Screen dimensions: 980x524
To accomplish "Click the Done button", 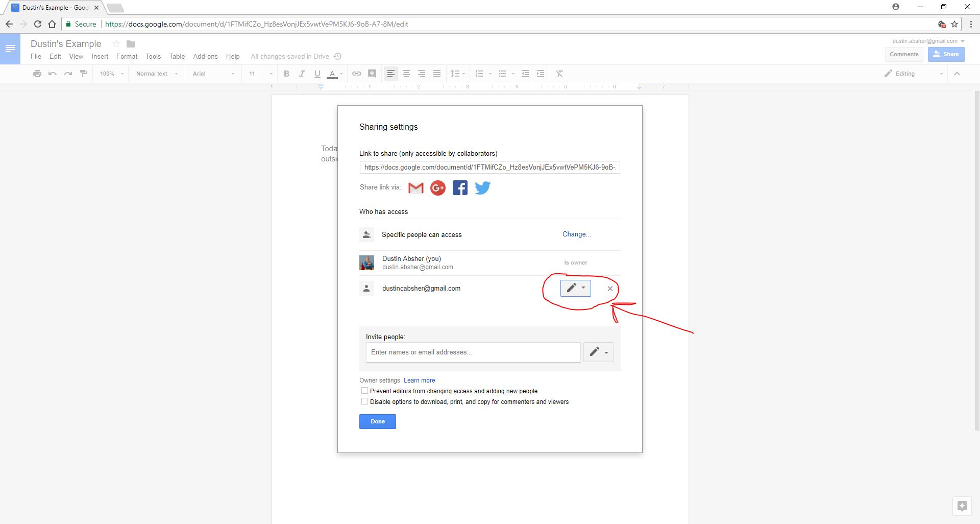I will click(378, 421).
